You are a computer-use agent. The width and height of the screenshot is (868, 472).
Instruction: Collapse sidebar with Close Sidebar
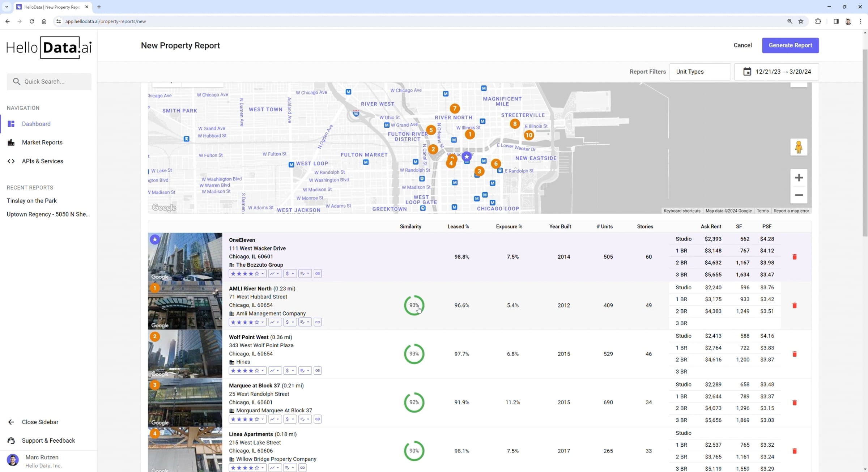[x=40, y=422]
